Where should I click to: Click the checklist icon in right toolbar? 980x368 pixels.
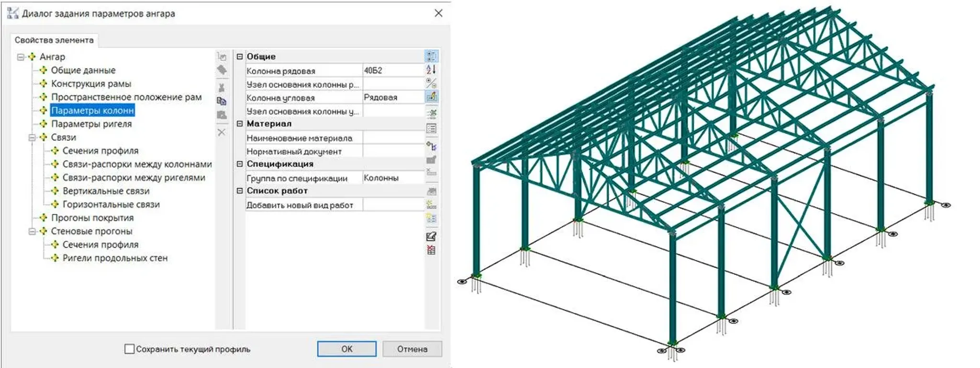(x=431, y=128)
